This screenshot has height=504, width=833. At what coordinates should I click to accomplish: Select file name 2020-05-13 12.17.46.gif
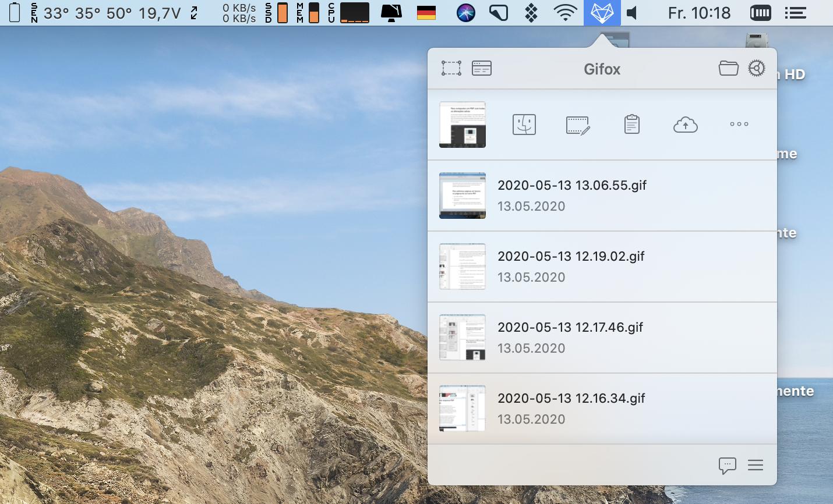pyautogui.click(x=570, y=327)
